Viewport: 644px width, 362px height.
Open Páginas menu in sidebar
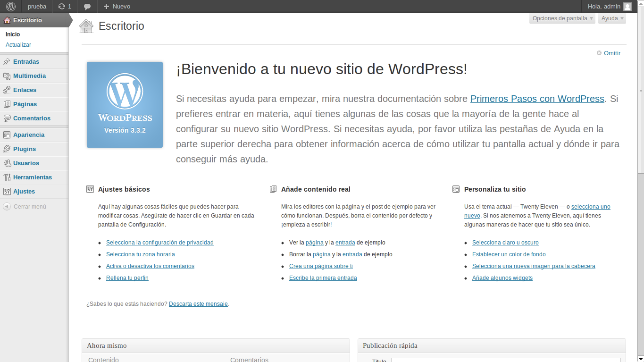(x=25, y=104)
